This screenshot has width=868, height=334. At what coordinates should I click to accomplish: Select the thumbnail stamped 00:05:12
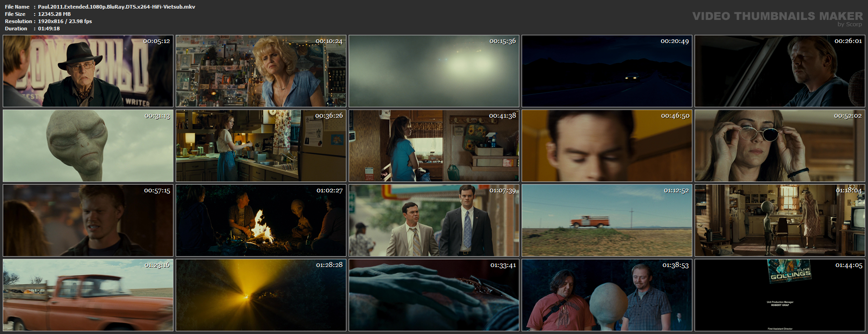(x=88, y=71)
